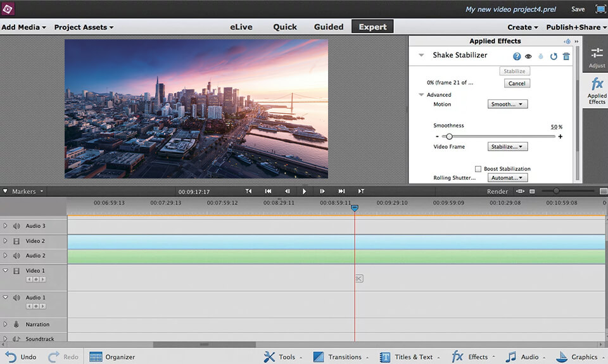Viewport: 608px width, 364px height.
Task: Open the Shake Stabilizer help icon
Action: pos(517,56)
